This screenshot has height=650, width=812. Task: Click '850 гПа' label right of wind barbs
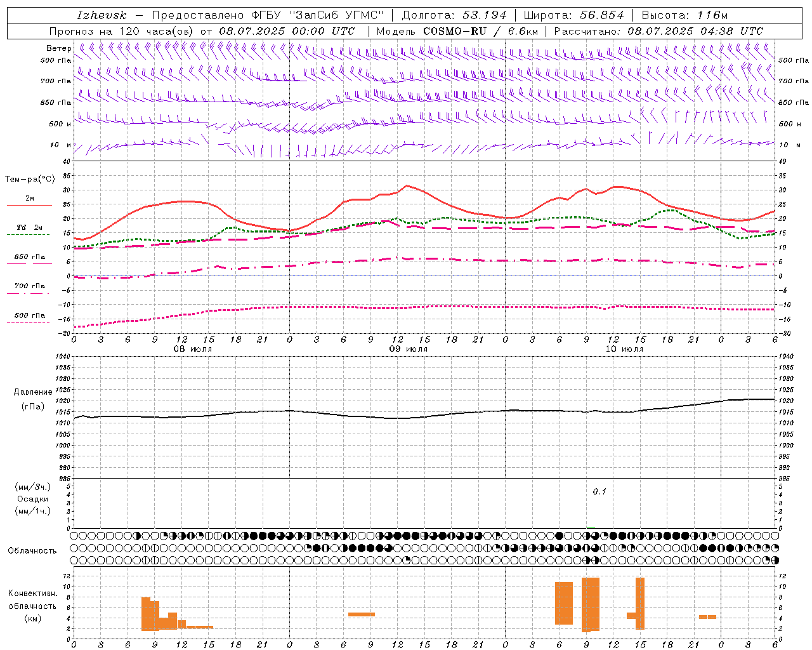(x=794, y=102)
